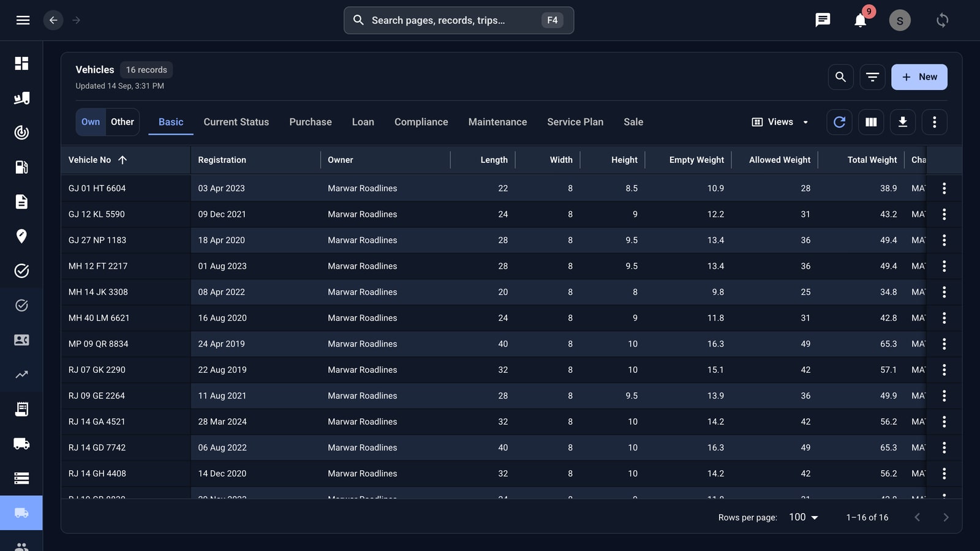Open the trending chart icon in the sidebar
The width and height of the screenshot is (980, 551).
click(21, 374)
